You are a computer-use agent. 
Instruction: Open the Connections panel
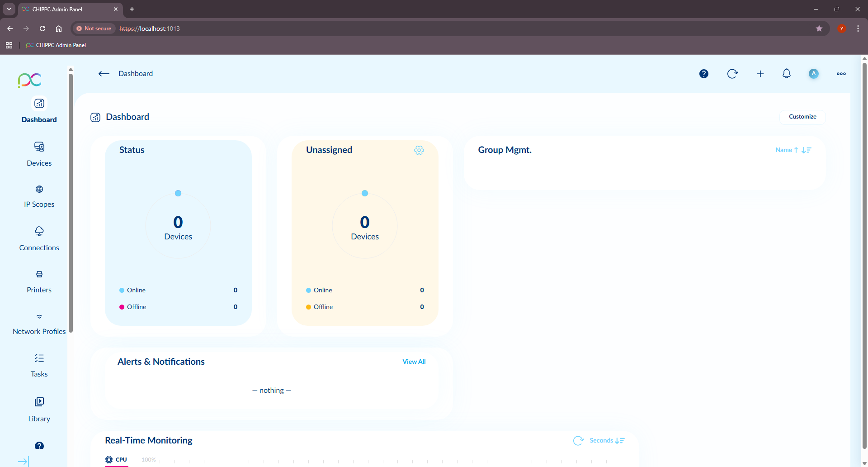click(x=39, y=238)
